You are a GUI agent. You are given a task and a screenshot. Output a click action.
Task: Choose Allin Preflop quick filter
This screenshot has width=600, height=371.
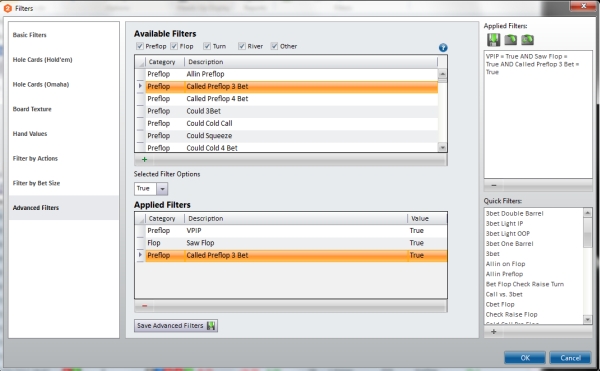(x=504, y=274)
